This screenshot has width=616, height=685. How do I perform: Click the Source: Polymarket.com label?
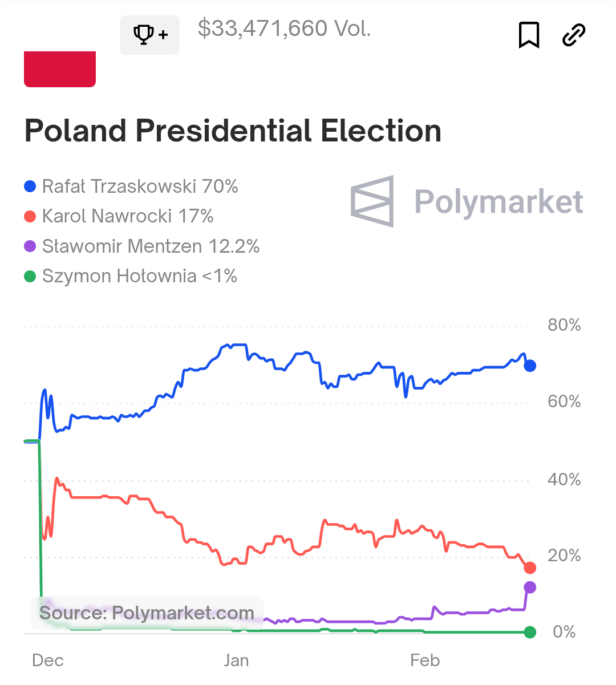[x=147, y=613]
